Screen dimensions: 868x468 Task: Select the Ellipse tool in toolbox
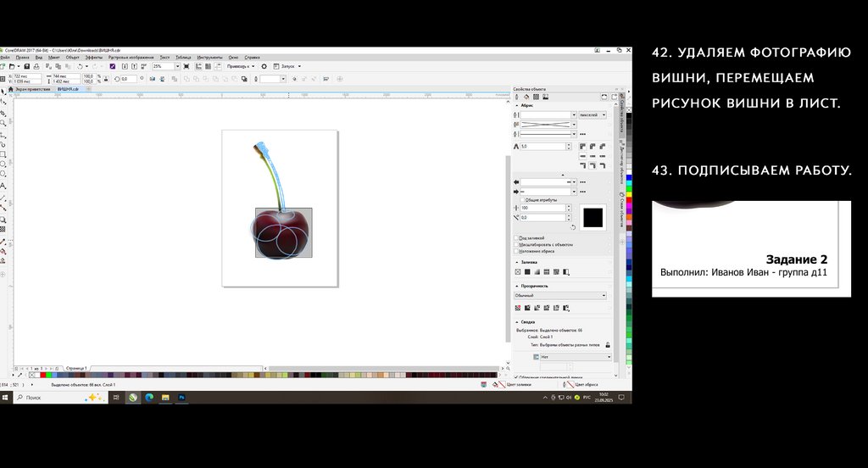pos(3,164)
